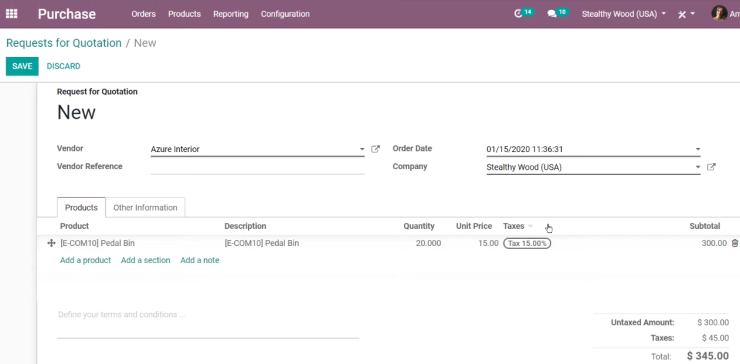Viewport: 740px width, 364px height.
Task: Open the activities clock icon with 14
Action: (x=523, y=13)
